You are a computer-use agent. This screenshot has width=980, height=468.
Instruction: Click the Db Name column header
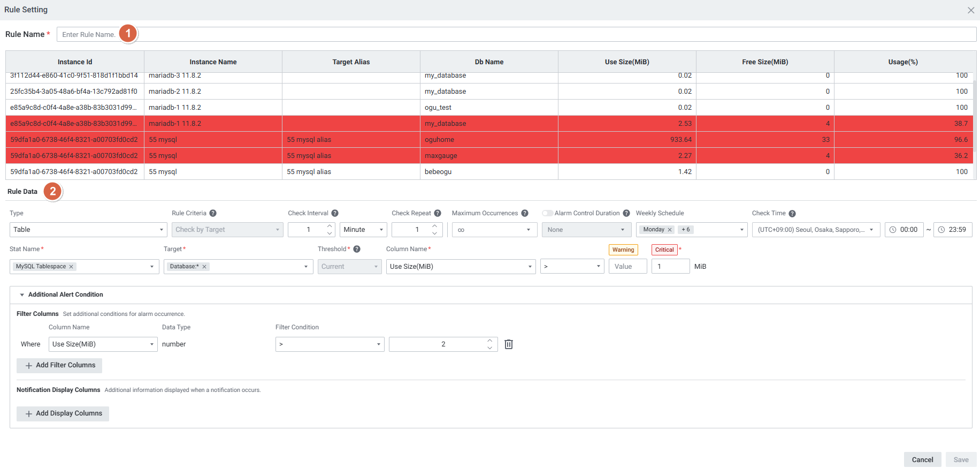tap(489, 62)
